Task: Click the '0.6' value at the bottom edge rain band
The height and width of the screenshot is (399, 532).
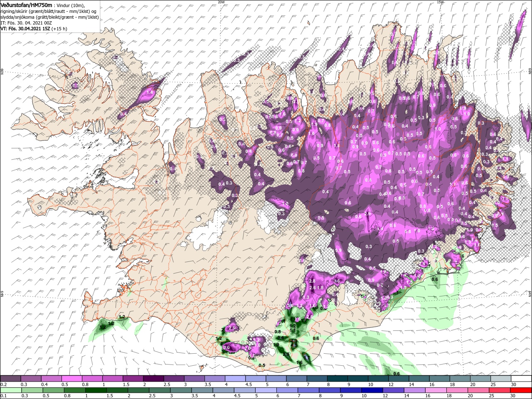Action: pos(396,374)
